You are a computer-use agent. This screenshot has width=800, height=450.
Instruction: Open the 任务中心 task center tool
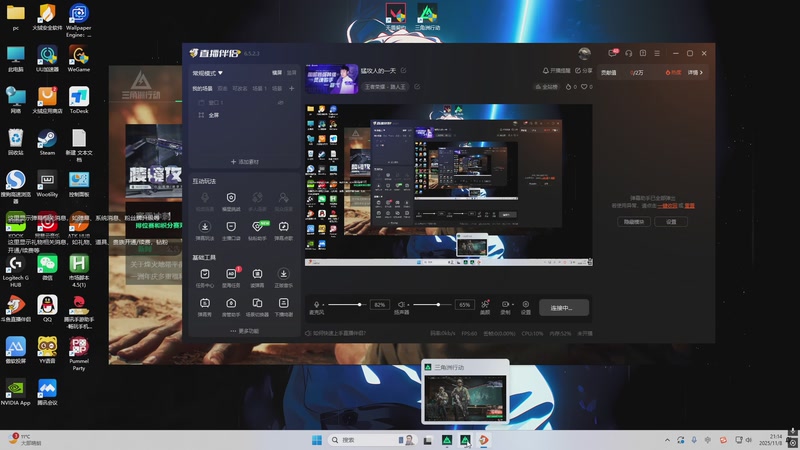tap(205, 278)
